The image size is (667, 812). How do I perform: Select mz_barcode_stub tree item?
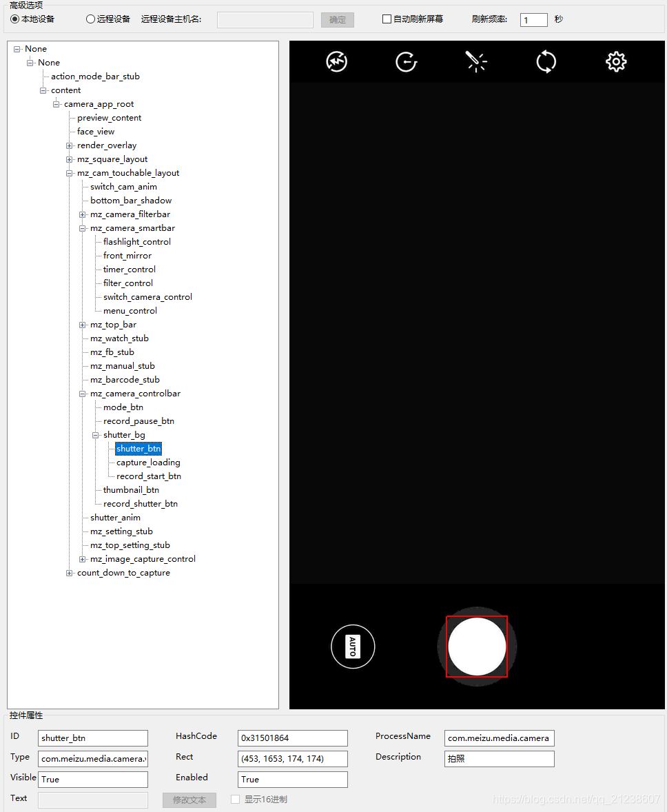[x=125, y=380]
